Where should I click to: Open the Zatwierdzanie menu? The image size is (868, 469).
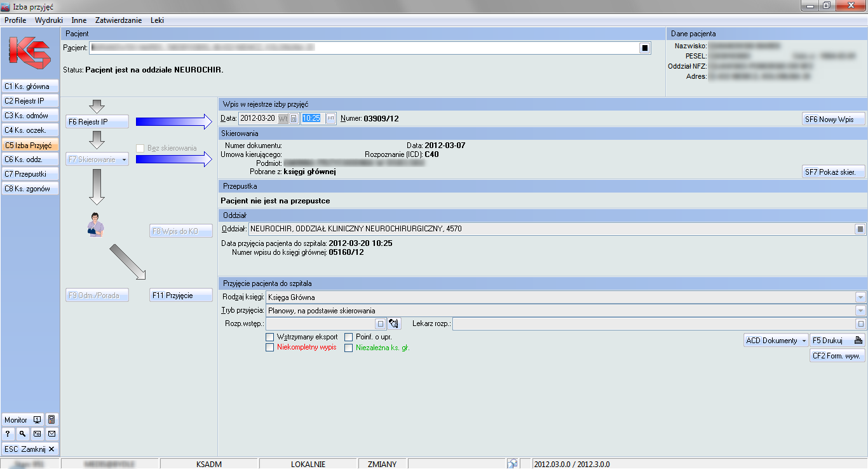[x=118, y=20]
